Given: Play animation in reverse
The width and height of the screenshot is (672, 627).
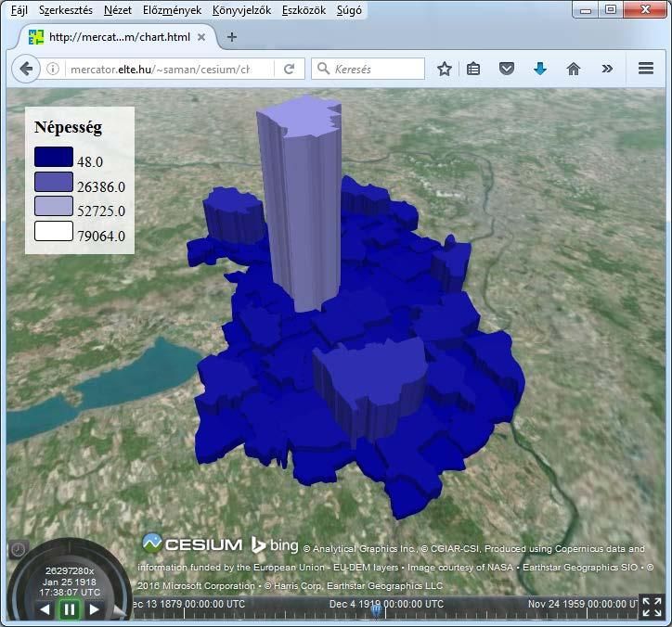Looking at the screenshot, I should pos(45,609).
